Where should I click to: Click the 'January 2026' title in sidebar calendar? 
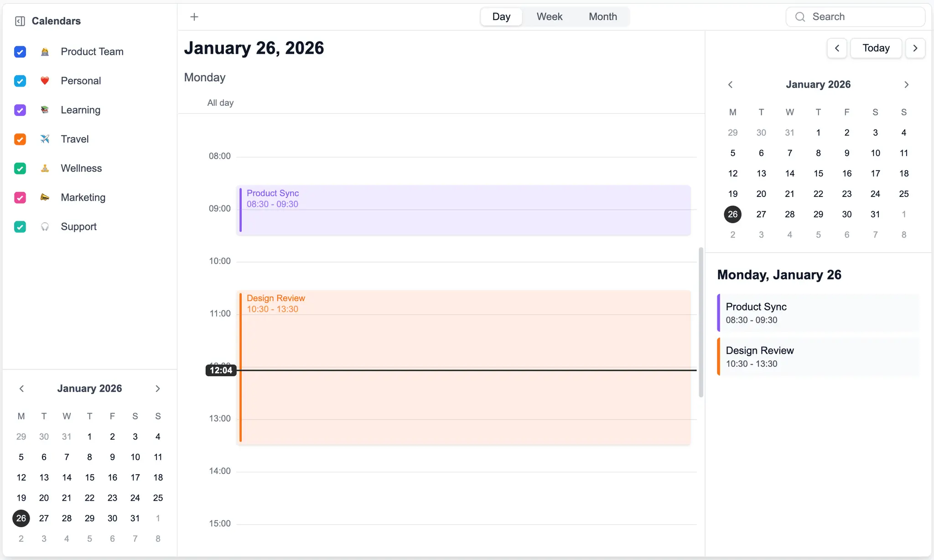tap(89, 389)
